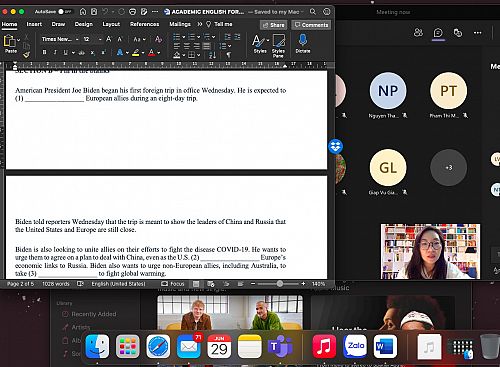The width and height of the screenshot is (500, 367).
Task: Switch to the References tab
Action: [144, 24]
